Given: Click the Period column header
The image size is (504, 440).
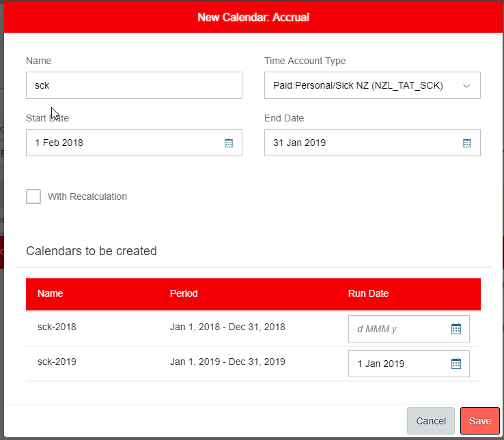Looking at the screenshot, I should point(184,293).
